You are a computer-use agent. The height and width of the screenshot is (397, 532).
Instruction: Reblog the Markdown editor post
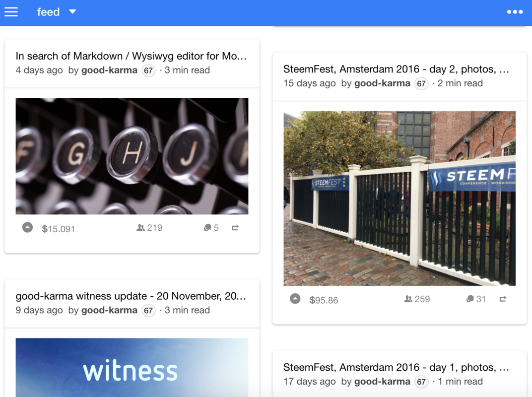pos(235,228)
